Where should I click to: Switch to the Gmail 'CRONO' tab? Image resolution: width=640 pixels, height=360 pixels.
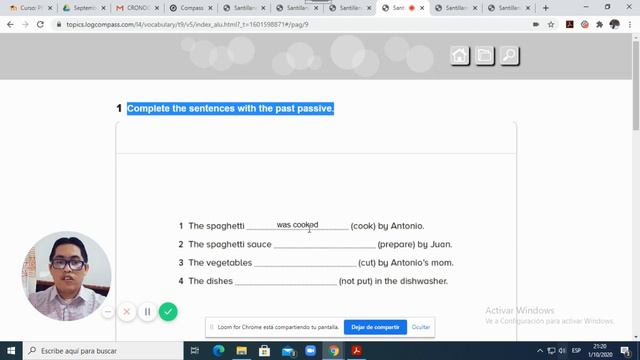tap(137, 8)
